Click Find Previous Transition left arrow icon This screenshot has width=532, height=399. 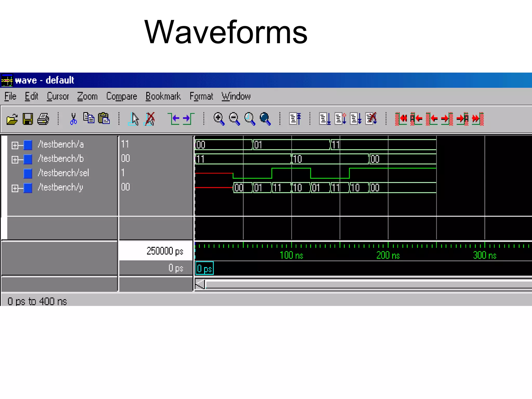(174, 119)
